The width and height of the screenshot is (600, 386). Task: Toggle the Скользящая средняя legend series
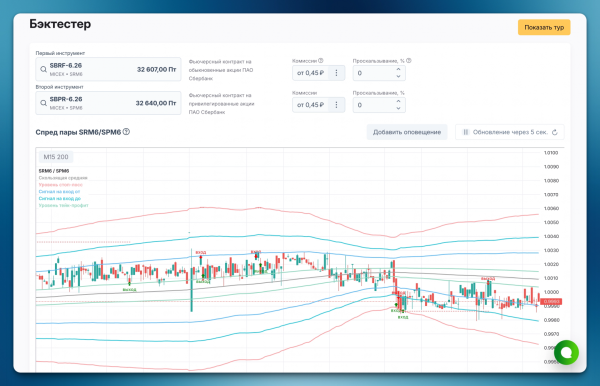(x=63, y=178)
